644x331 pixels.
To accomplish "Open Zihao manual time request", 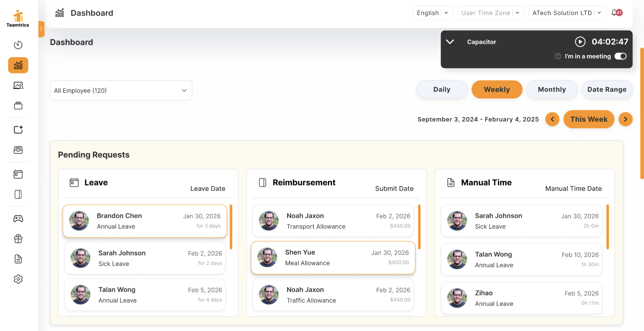I will tap(521, 298).
